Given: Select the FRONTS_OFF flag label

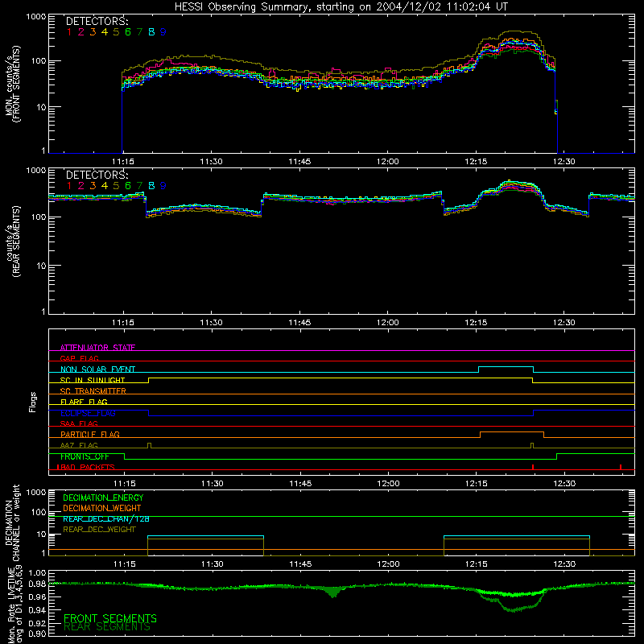Looking at the screenshot, I should tap(85, 456).
